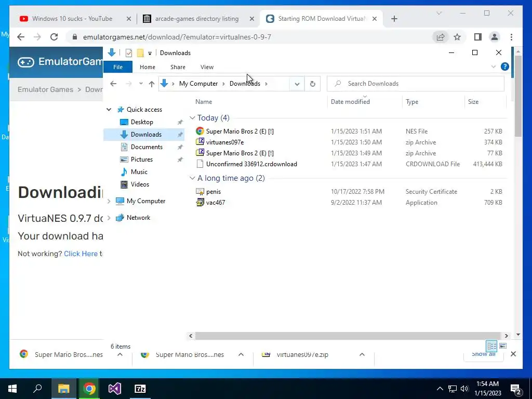Viewport: 532px width, 399px height.
Task: Collapse the Quick access tree node
Action: [109, 110]
